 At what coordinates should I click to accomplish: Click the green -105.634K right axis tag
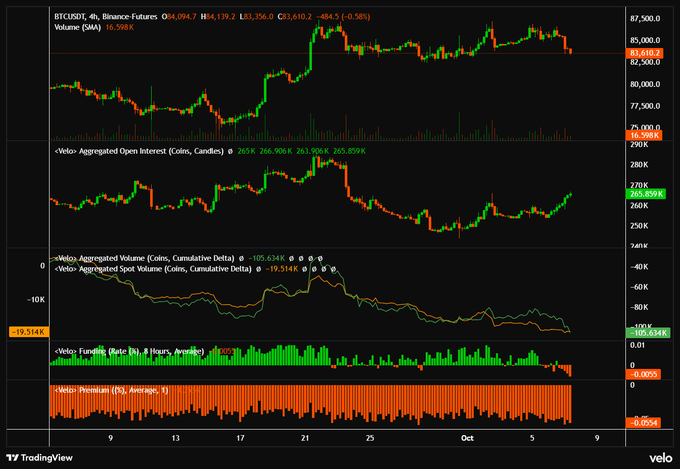[648, 333]
